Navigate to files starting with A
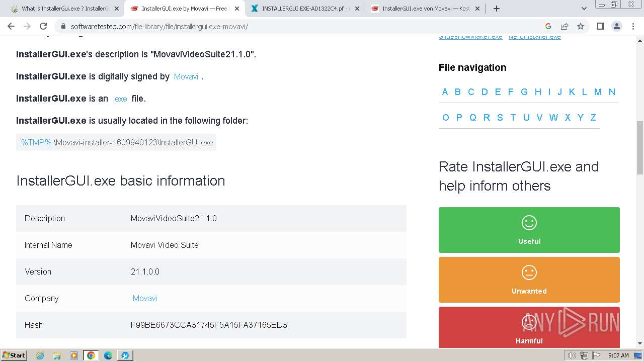The height and width of the screenshot is (362, 644). [445, 92]
